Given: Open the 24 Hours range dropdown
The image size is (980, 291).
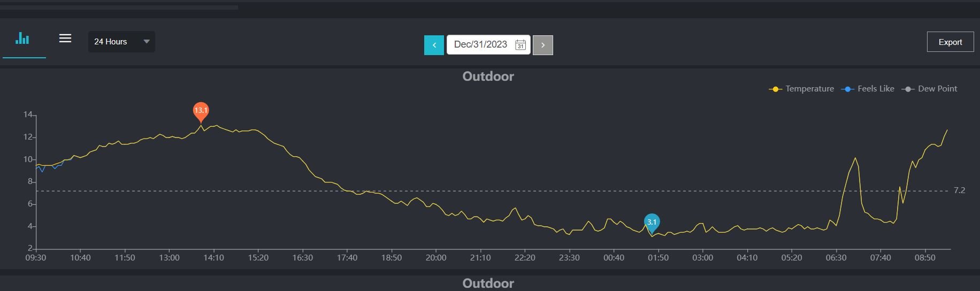Looking at the screenshot, I should (x=121, y=42).
